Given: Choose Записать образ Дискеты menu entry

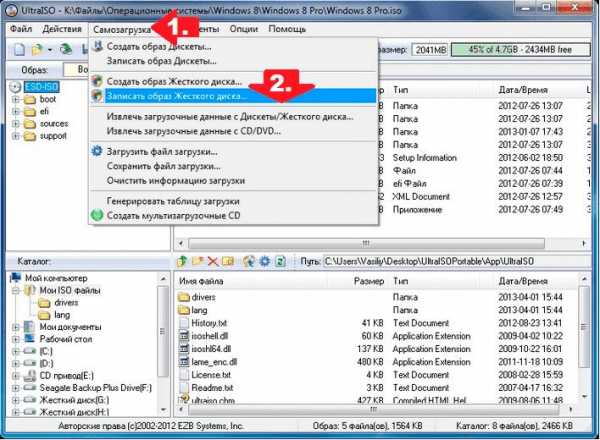Looking at the screenshot, I should point(233,61).
